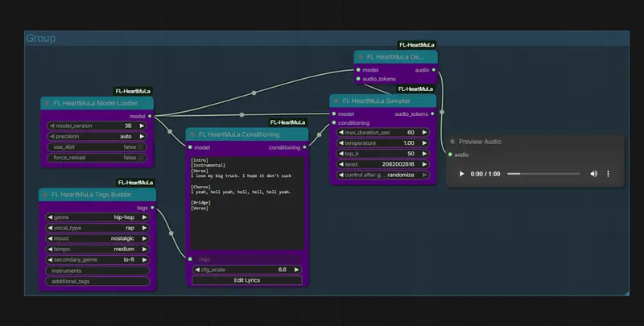This screenshot has height=326, width=644.
Task: Open the genre selector showing hip-hop
Action: coord(97,217)
